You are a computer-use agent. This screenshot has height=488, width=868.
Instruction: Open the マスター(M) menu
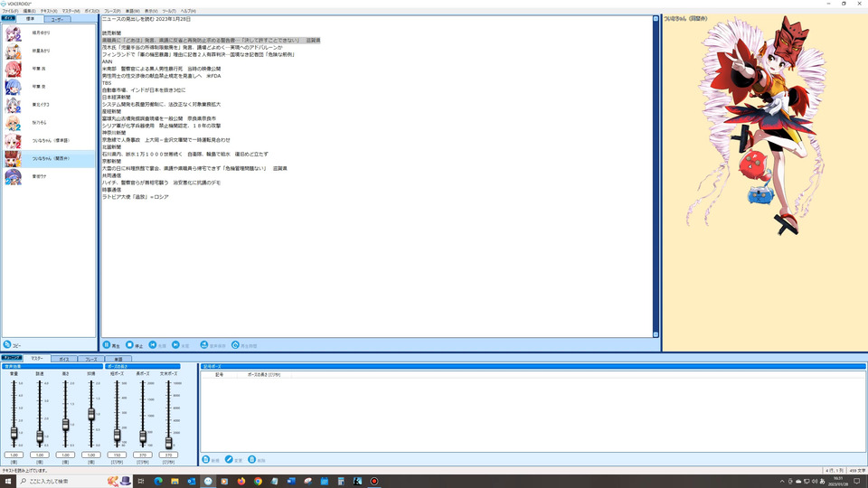(71, 11)
